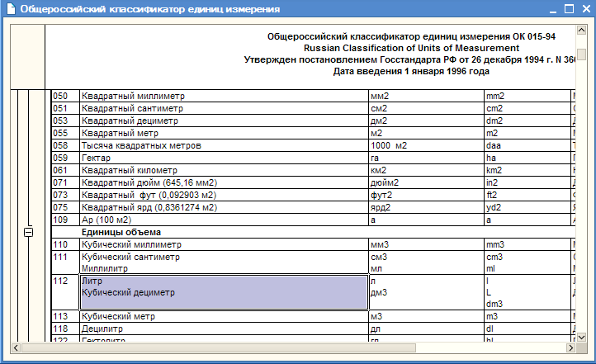The image size is (596, 364).
Task: Click the symbol cell 1000 м2
Action: tap(426, 145)
